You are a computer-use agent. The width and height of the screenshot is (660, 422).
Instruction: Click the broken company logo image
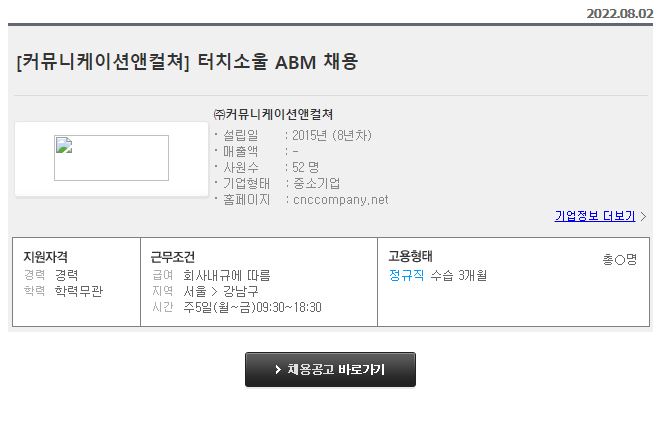[112, 158]
